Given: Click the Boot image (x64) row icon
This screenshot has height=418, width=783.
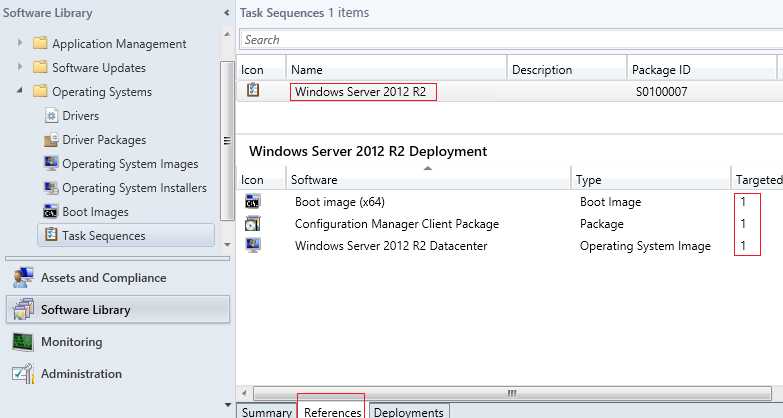Looking at the screenshot, I should 253,201.
